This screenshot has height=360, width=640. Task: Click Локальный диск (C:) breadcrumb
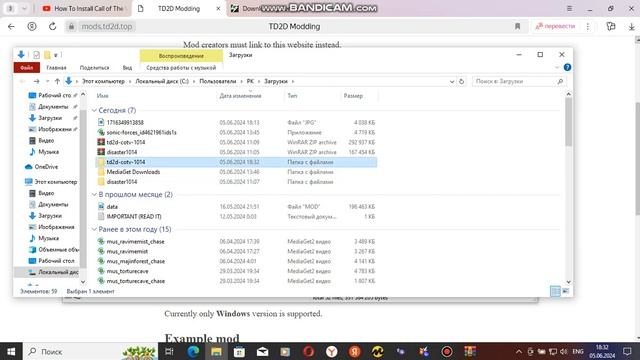pyautogui.click(x=162, y=82)
